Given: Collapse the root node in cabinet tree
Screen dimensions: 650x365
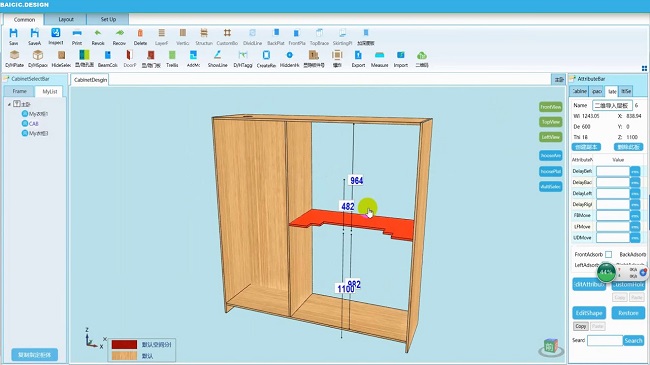Looking at the screenshot, I should 9,104.
